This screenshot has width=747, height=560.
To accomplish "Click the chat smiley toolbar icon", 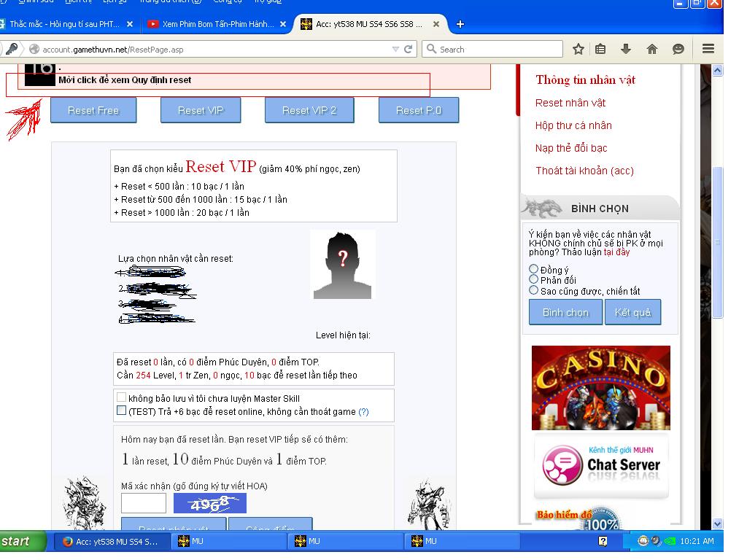I will (x=678, y=49).
